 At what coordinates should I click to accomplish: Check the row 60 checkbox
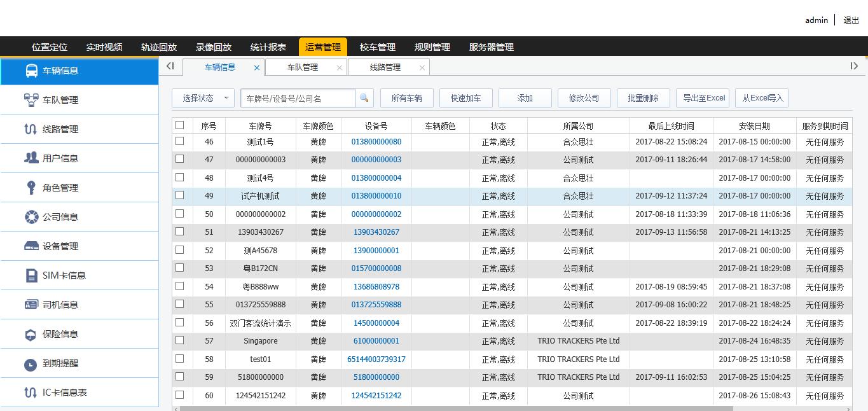[179, 395]
